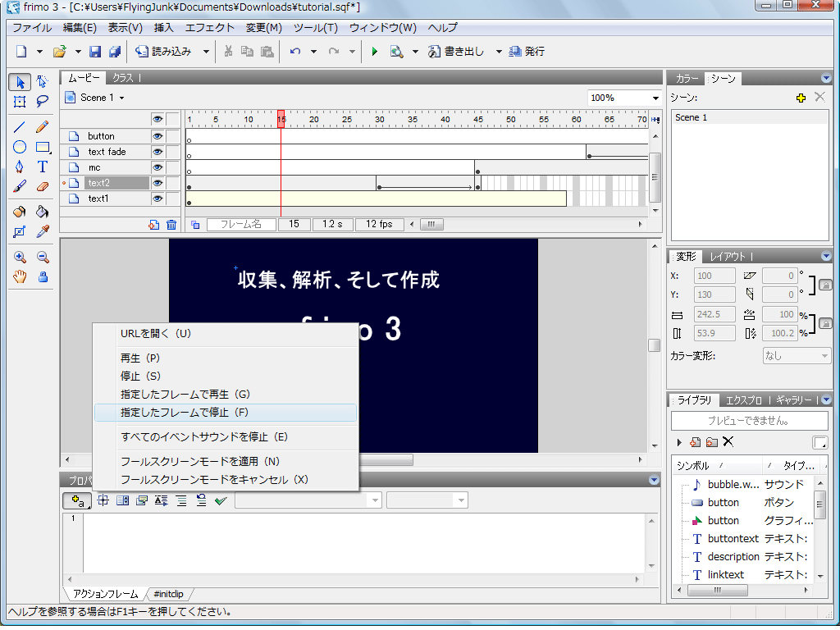
Task: Hide the text1 layer
Action: [x=157, y=199]
